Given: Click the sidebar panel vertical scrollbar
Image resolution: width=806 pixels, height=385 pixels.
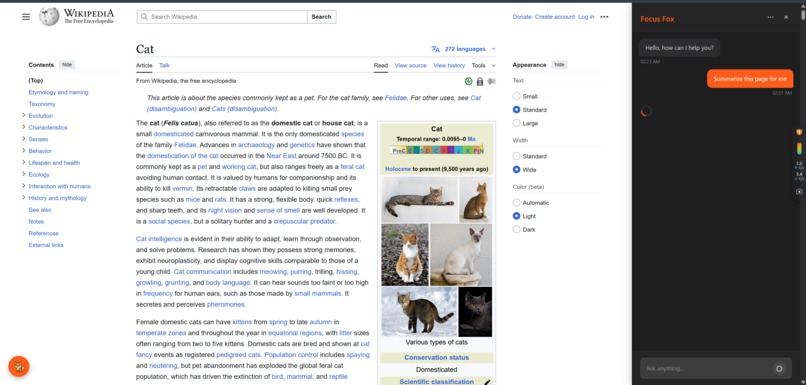Looking at the screenshot, I should pos(803,14).
